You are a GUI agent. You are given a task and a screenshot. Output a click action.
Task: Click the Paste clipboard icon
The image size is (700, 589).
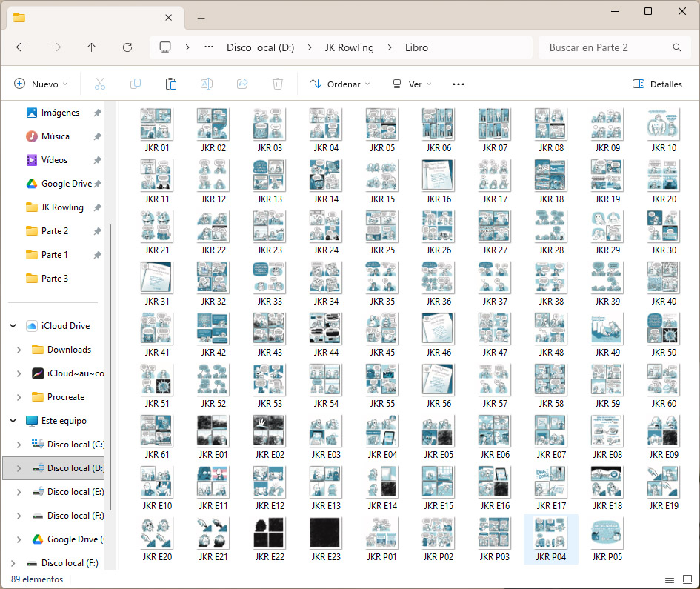(x=171, y=84)
